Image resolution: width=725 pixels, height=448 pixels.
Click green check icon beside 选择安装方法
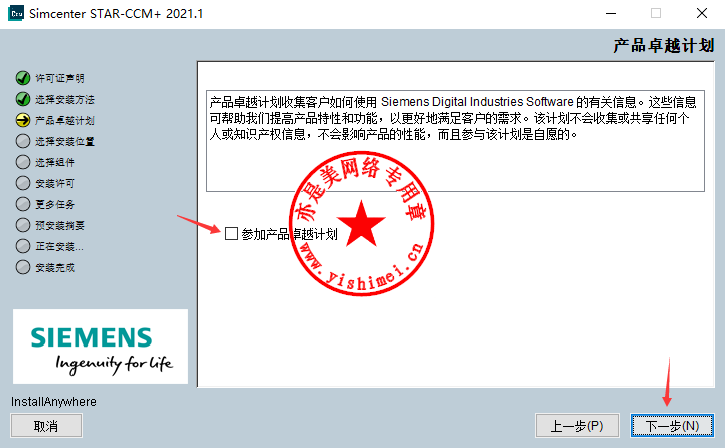click(x=23, y=99)
